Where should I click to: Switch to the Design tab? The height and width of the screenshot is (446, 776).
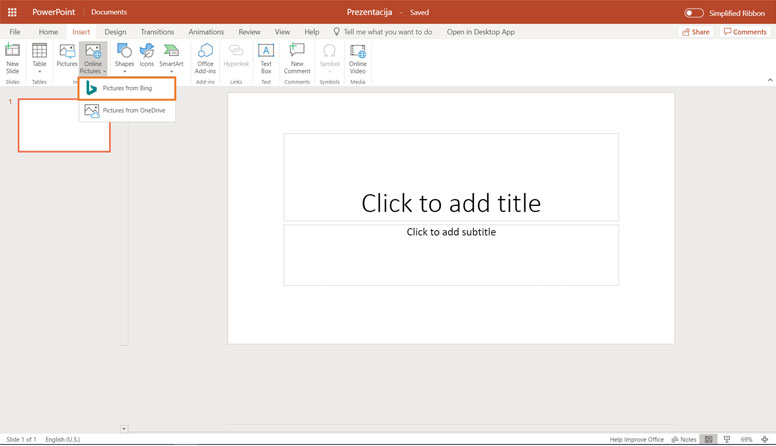[x=115, y=32]
